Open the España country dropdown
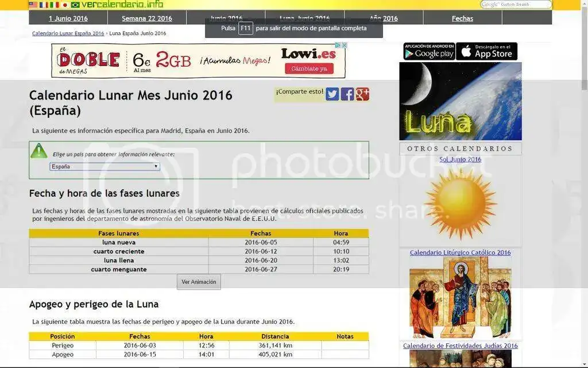588x368 pixels. (x=105, y=167)
